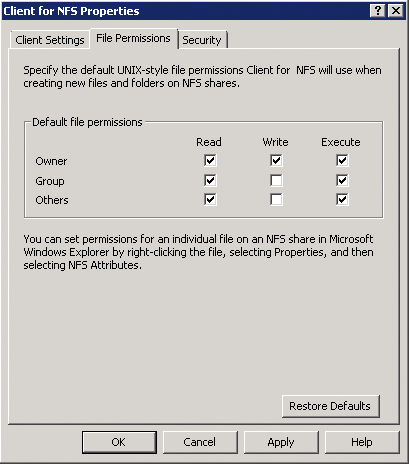Switch to the Client Settings tab
Viewport: 409px width, 464px height.
(50, 40)
